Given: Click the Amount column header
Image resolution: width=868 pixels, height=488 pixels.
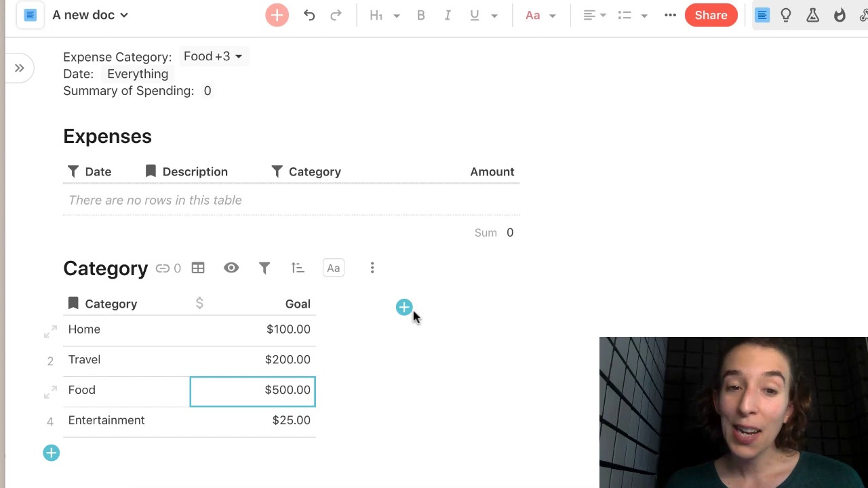Looking at the screenshot, I should (492, 171).
